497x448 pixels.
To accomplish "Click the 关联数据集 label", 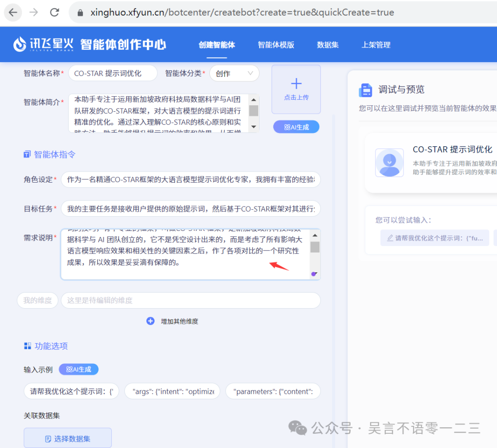I will pyautogui.click(x=41, y=416).
